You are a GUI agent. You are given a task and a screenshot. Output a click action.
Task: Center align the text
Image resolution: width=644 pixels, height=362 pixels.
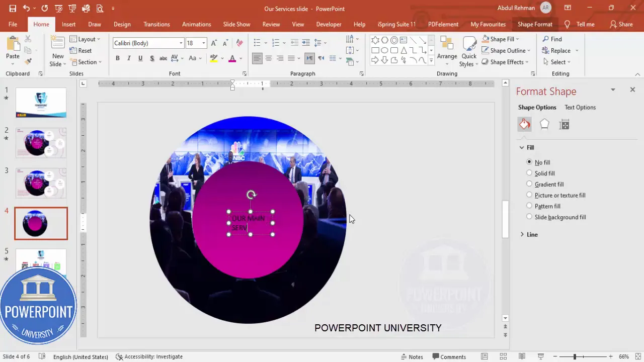click(269, 58)
